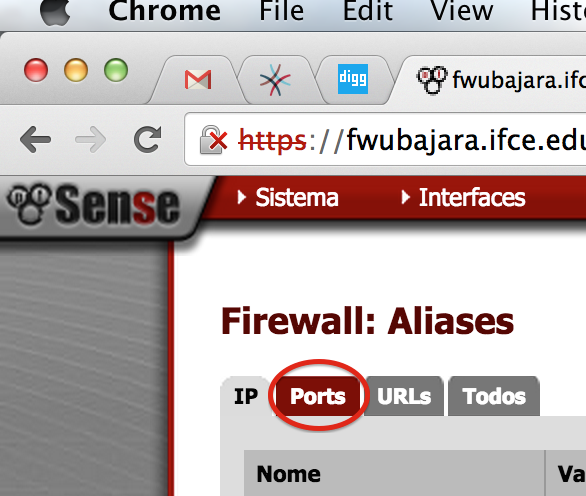The height and width of the screenshot is (496, 586).
Task: Open the Chrome application menu
Action: (x=164, y=11)
